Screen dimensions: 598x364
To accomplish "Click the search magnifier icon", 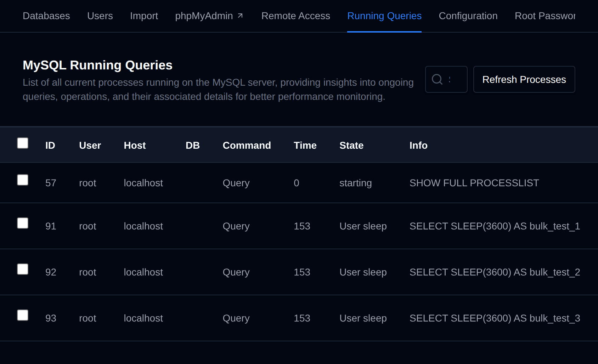I will coord(437,79).
